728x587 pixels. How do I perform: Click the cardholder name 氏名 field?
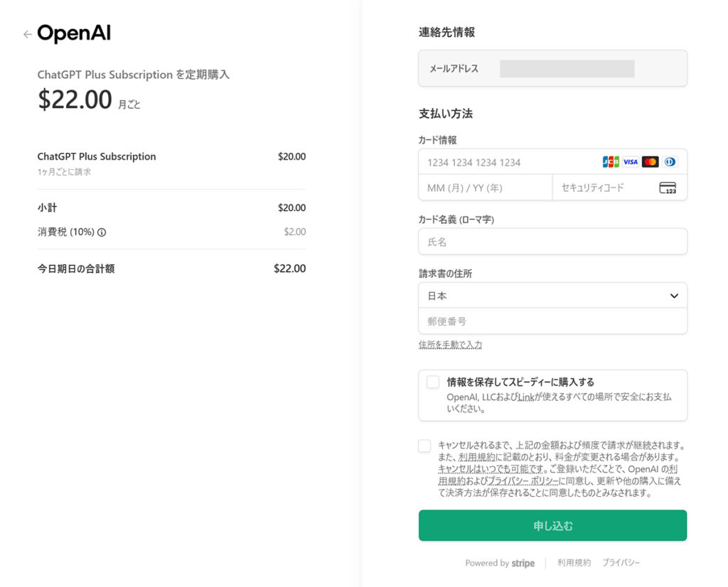(552, 242)
